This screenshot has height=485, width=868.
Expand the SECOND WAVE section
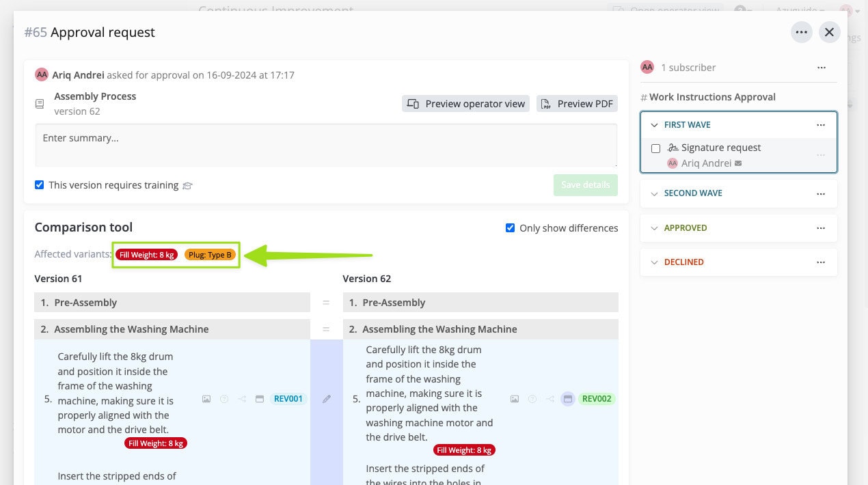(654, 193)
